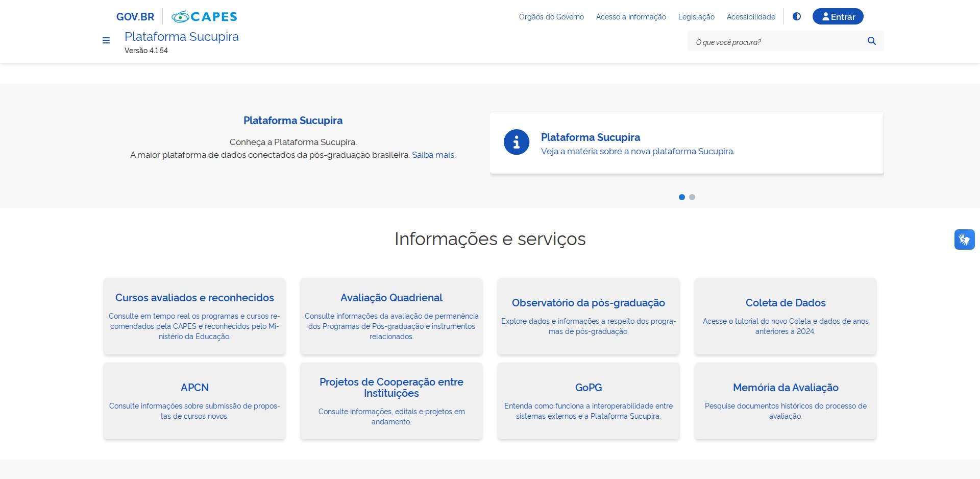Click 'Versão 4.1.54' version text

pyautogui.click(x=146, y=51)
